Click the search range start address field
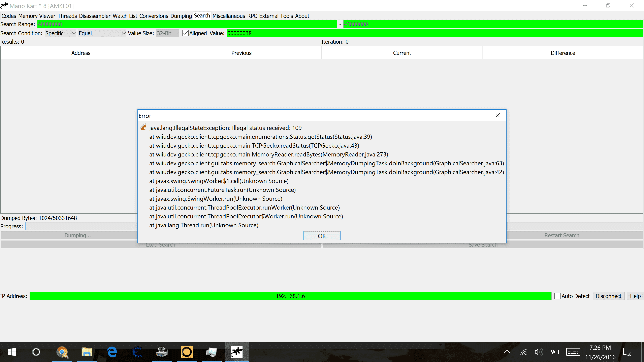The height and width of the screenshot is (362, 644). (x=187, y=24)
